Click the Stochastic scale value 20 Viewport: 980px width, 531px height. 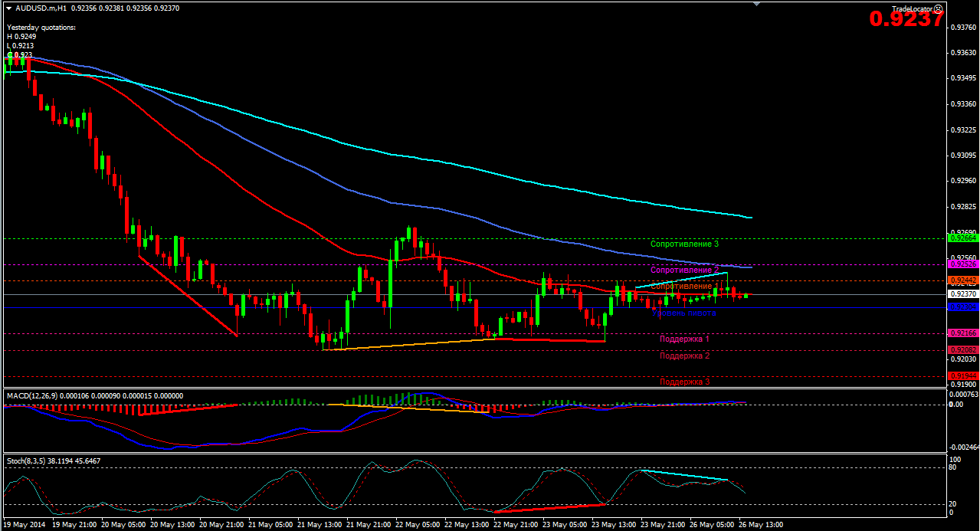(954, 503)
